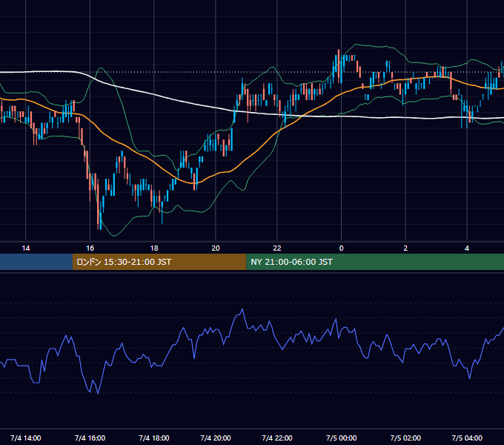504x445 pixels.
Task: Click the blue session bar before ロンドン
Action: coord(36,262)
